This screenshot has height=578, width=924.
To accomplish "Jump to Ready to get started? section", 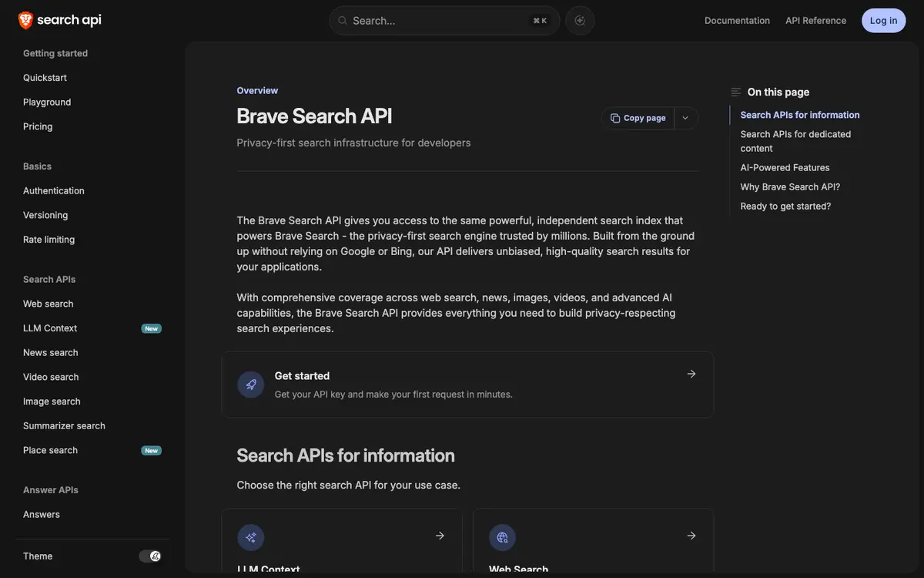I will tap(785, 206).
